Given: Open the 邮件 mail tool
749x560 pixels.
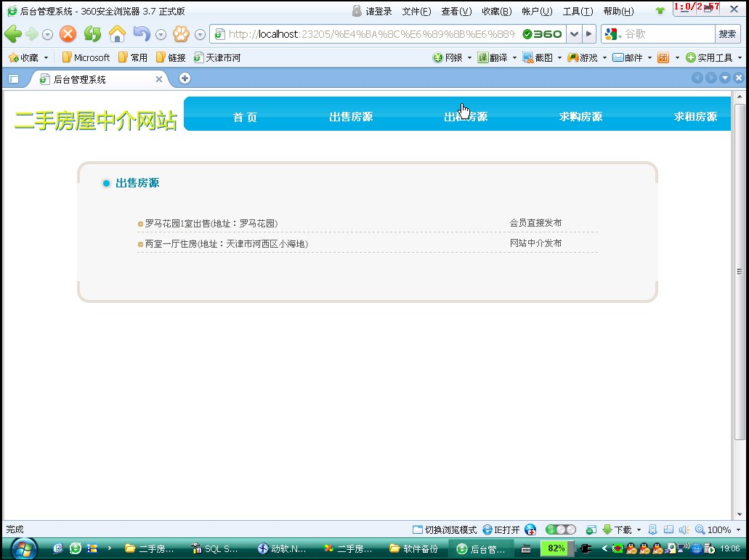Looking at the screenshot, I should point(627,58).
